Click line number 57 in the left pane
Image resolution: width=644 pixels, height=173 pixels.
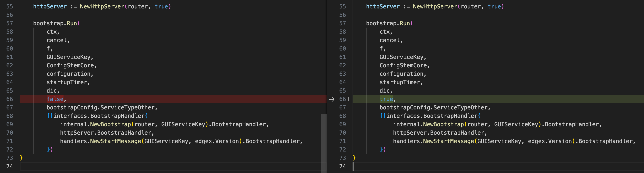point(10,23)
